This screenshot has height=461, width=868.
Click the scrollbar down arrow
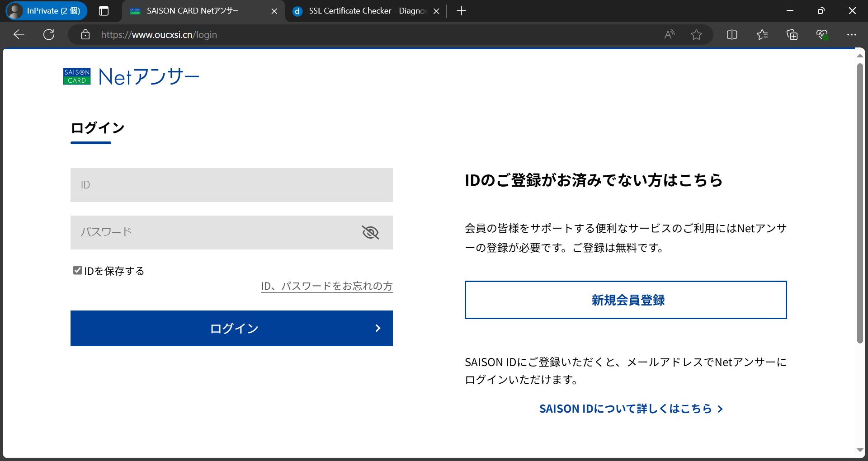860,450
